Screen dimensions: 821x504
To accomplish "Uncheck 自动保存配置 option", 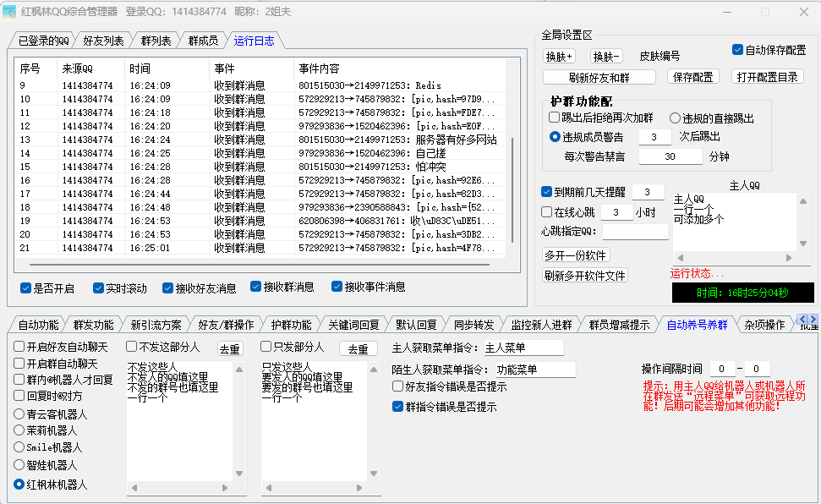I will click(x=737, y=50).
